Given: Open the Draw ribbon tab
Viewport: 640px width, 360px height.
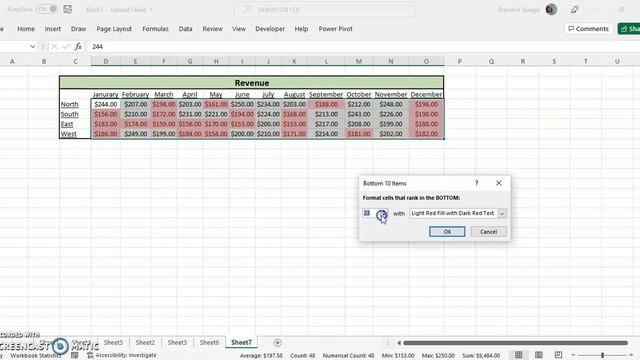Looking at the screenshot, I should [x=78, y=29].
